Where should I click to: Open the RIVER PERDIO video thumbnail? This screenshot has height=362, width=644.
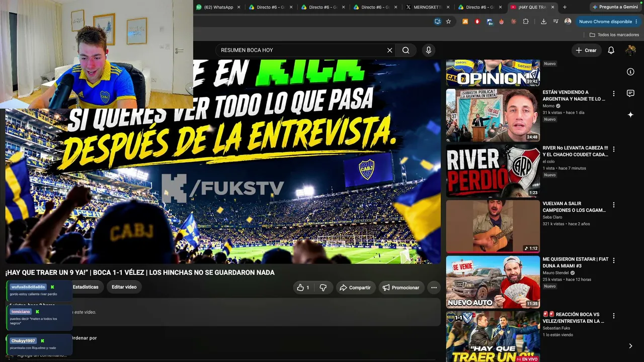tap(493, 171)
